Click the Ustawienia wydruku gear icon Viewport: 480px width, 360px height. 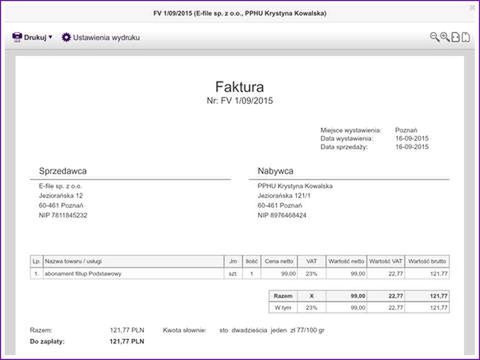click(66, 37)
